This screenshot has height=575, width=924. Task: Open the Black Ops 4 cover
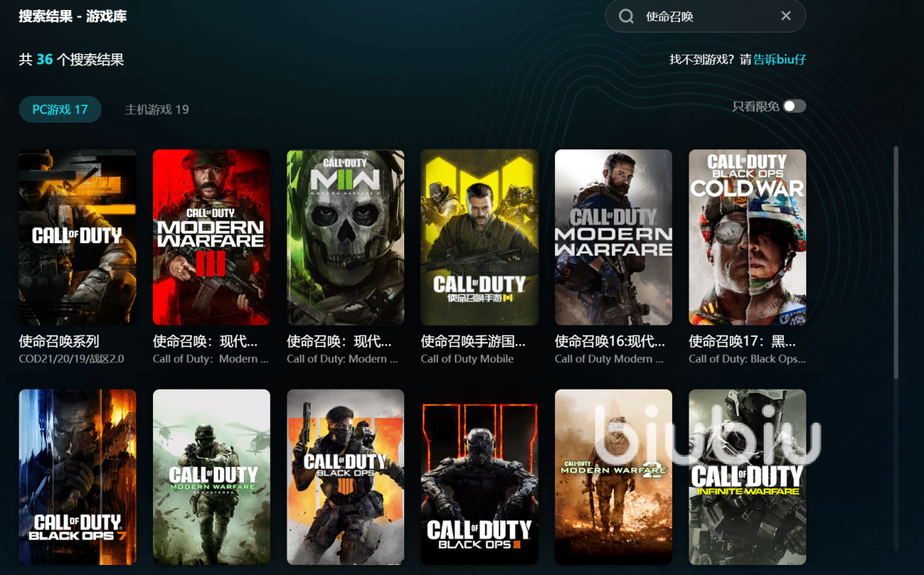pyautogui.click(x=345, y=477)
